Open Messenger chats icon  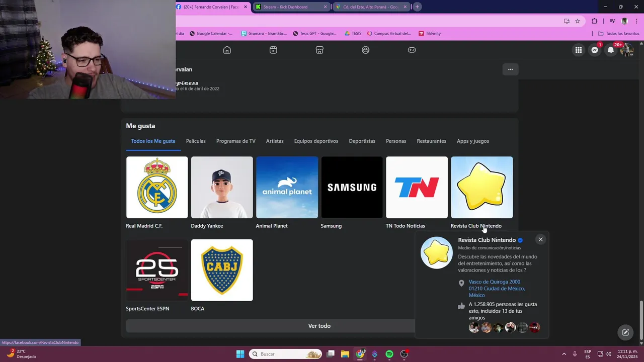click(x=595, y=50)
